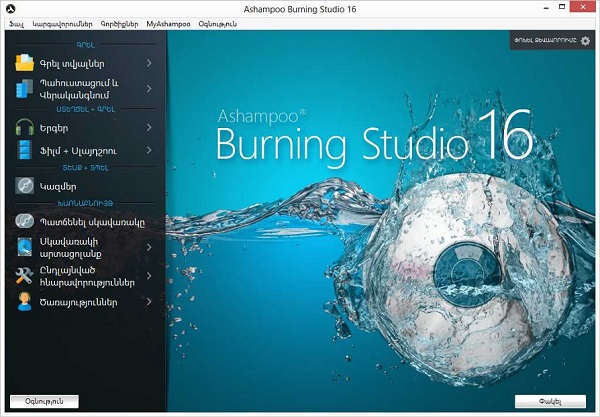Click the disc image icon for Սկավառակի արտացոլանք
This screenshot has height=417, width=600.
tap(24, 247)
